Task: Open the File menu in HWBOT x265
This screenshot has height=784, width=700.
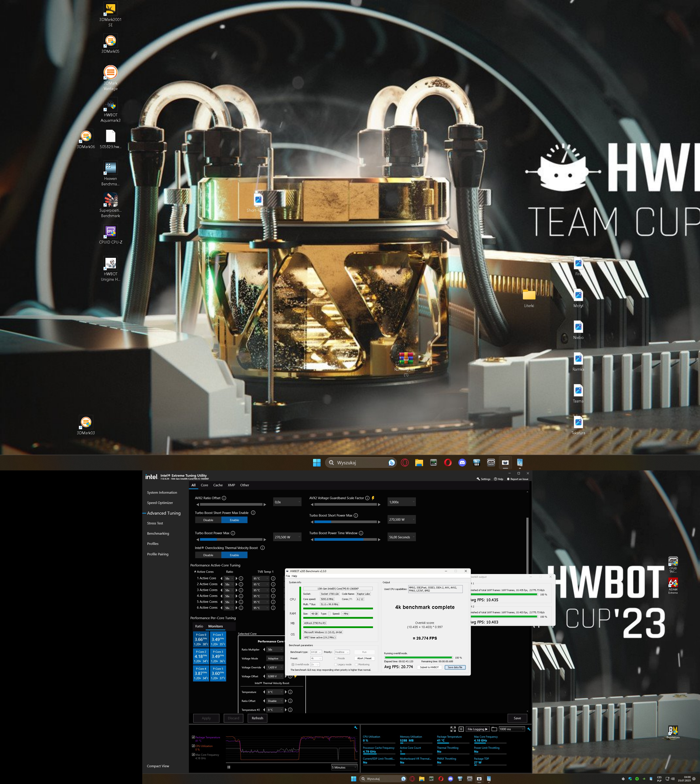Action: [288, 576]
